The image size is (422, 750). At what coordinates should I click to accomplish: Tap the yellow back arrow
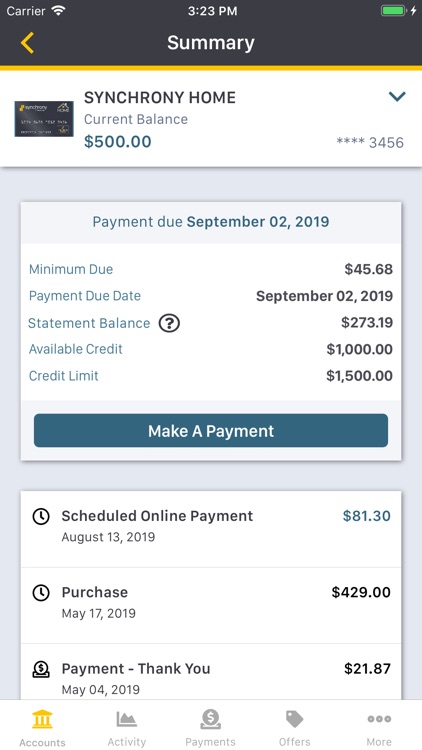coord(27,43)
